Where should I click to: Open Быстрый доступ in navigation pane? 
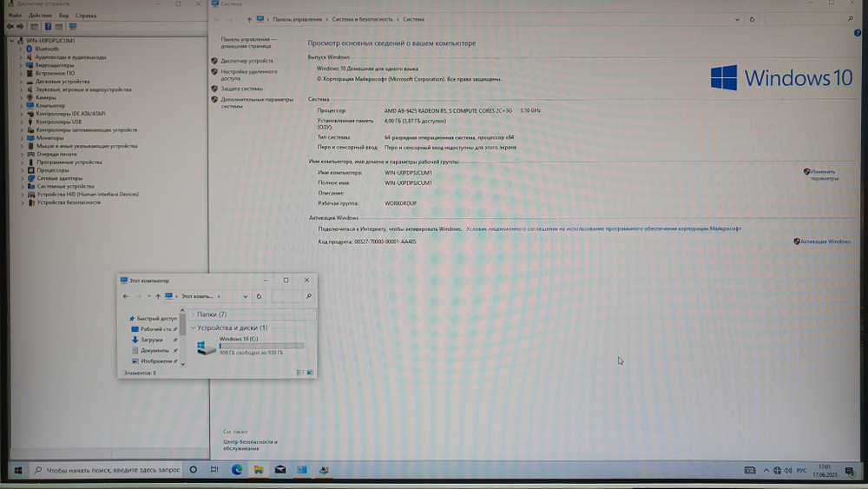156,319
